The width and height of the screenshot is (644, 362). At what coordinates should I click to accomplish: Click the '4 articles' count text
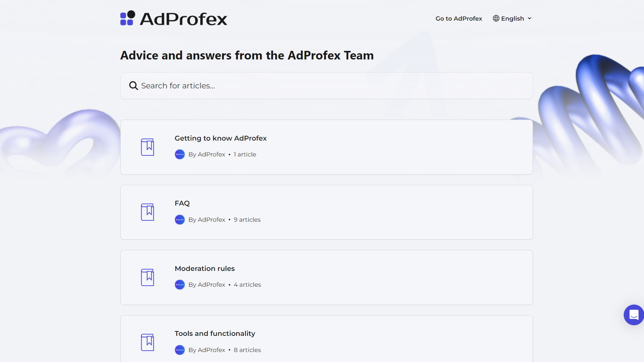[247, 285]
